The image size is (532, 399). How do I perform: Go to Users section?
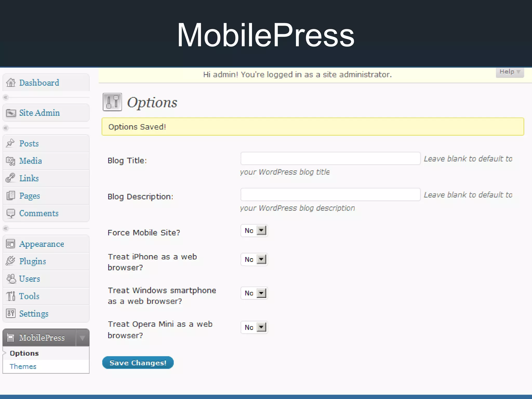tap(46, 279)
